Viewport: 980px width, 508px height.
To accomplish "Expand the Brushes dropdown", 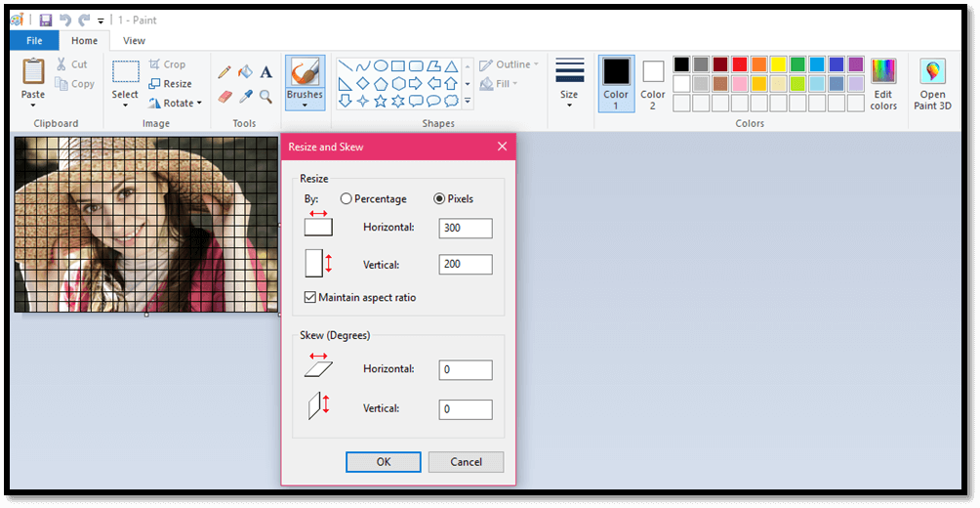I will pyautogui.click(x=305, y=106).
